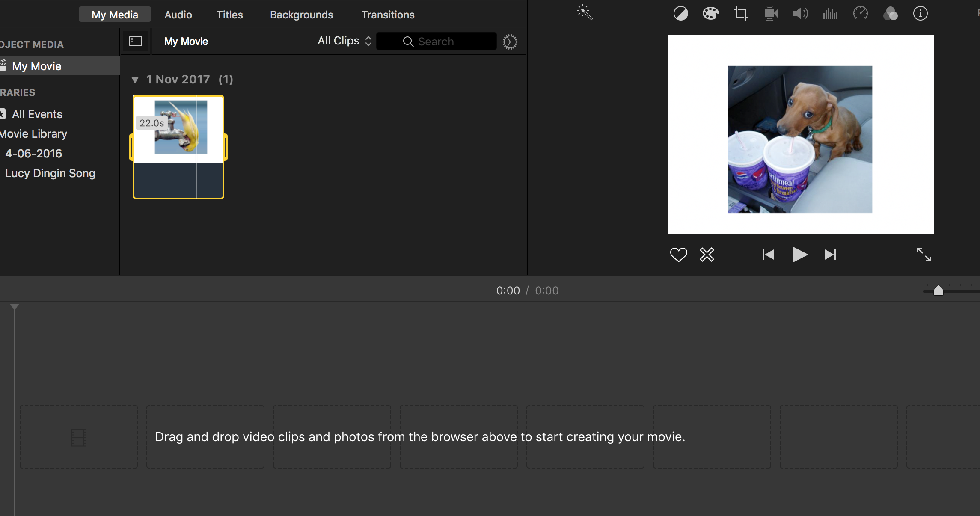Viewport: 980px width, 516px height.
Task: Switch to the Transitions tab
Action: 388,15
